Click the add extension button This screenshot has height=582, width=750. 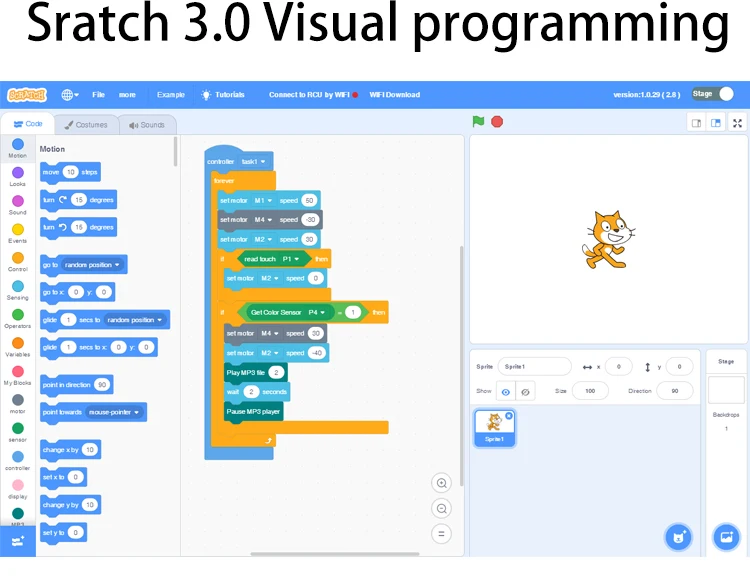(18, 541)
